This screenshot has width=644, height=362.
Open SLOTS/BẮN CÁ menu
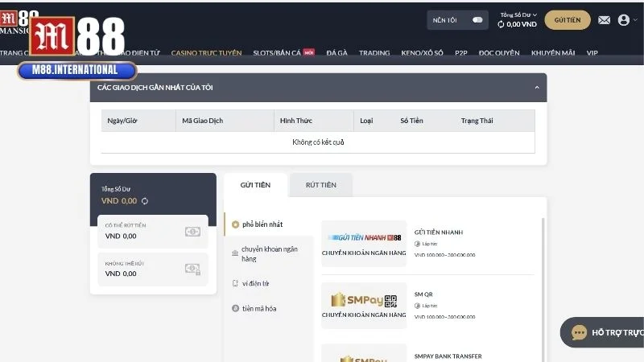coord(277,53)
